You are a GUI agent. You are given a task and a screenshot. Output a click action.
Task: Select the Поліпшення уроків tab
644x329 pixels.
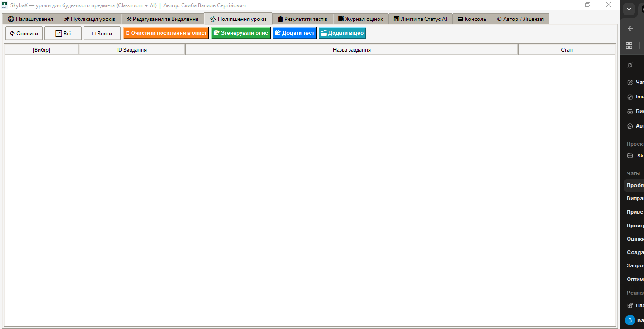coord(238,19)
